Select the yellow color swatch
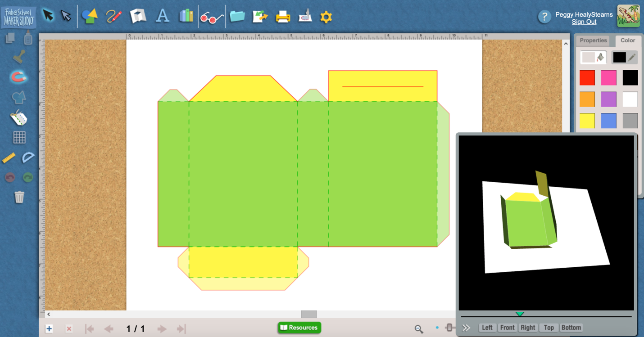 (587, 120)
